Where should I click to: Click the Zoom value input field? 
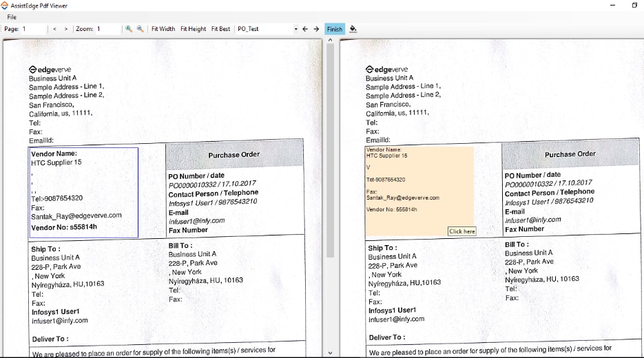pos(107,29)
